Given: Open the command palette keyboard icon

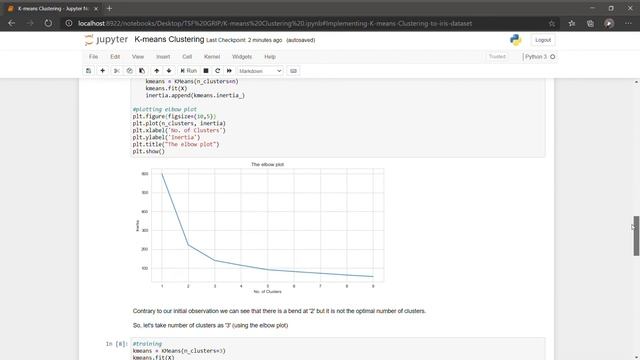Looking at the screenshot, I should 293,71.
